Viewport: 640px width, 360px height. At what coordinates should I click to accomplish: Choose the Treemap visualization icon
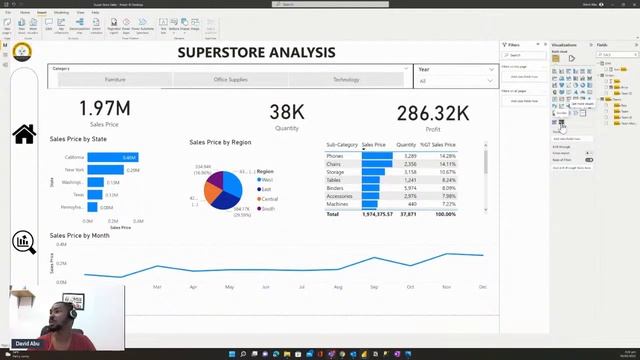click(x=589, y=85)
